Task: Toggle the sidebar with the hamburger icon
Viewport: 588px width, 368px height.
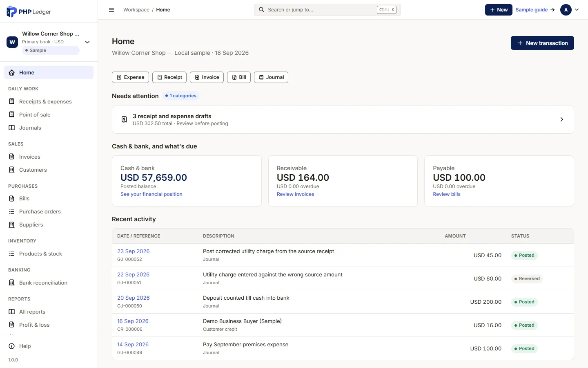Action: click(111, 10)
